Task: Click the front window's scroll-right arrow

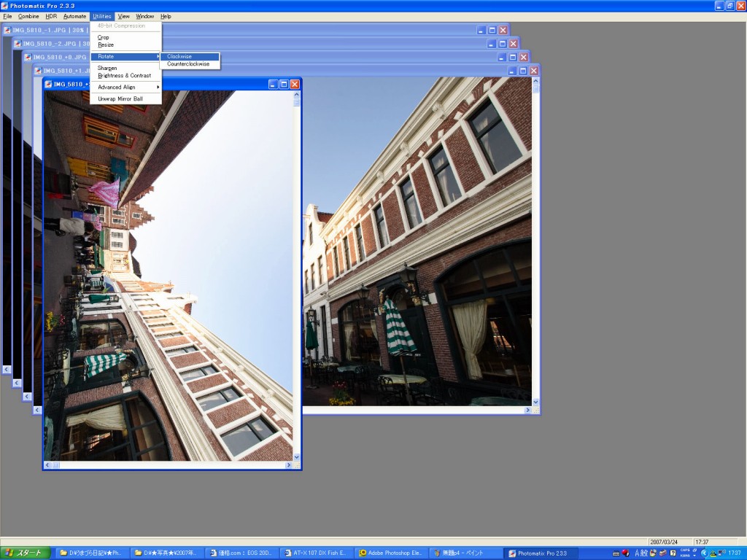Action: click(x=289, y=464)
